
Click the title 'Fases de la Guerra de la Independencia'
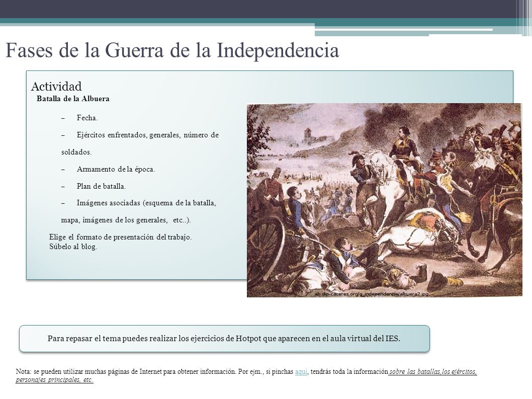coord(172,50)
